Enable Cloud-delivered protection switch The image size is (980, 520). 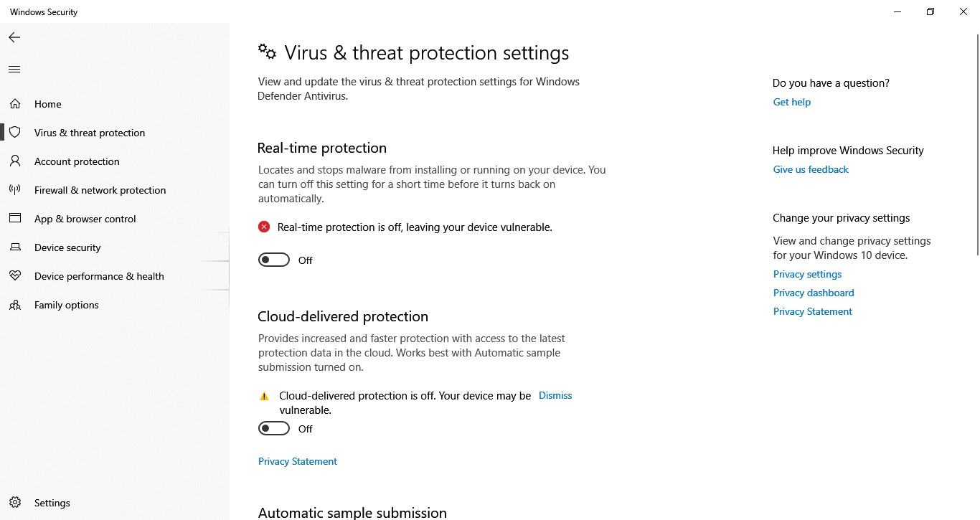[274, 428]
